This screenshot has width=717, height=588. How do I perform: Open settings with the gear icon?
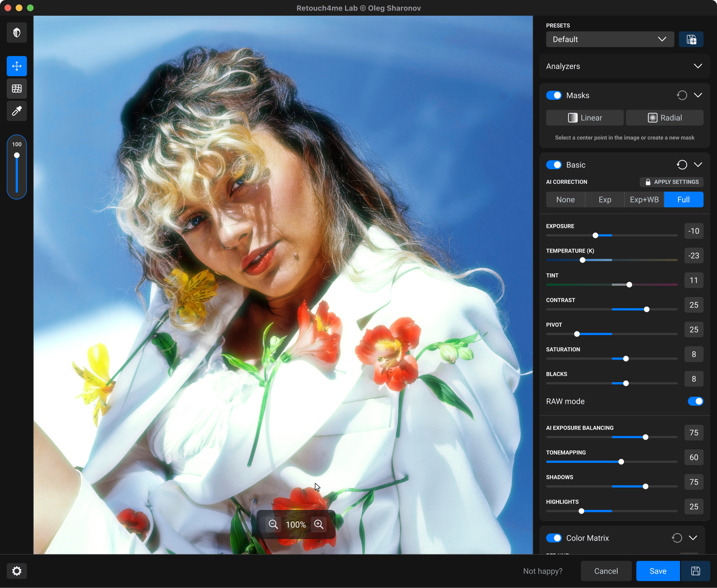tap(17, 571)
